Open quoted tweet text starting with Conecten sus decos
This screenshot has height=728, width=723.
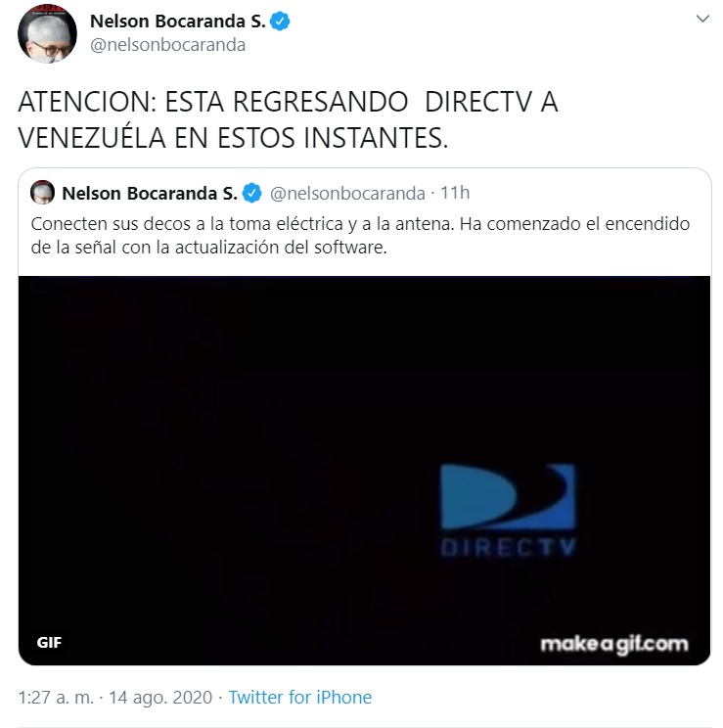(x=360, y=236)
